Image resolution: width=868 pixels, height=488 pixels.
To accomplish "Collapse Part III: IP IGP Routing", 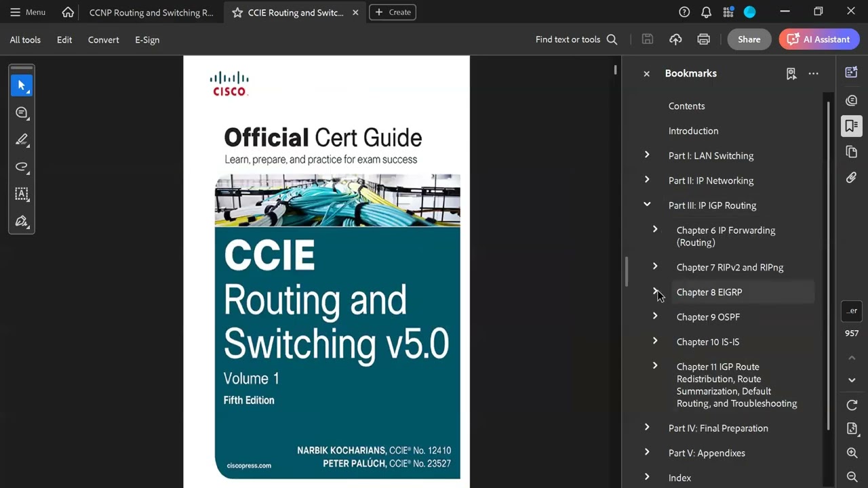I will pos(647,204).
